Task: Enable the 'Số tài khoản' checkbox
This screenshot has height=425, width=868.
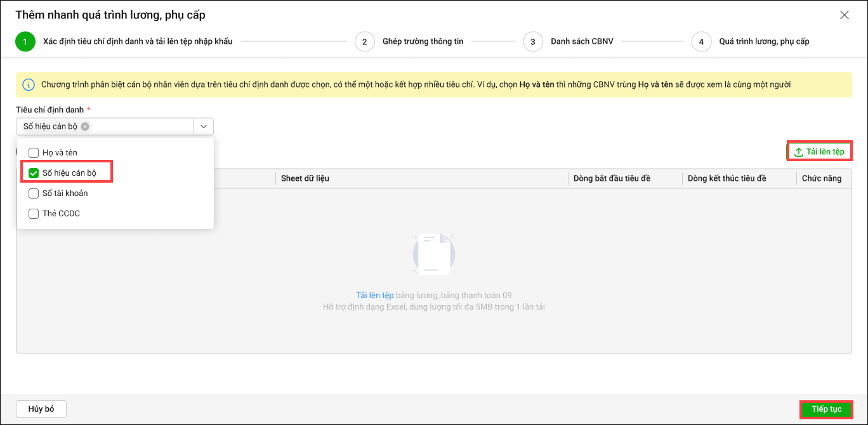Action: pyautogui.click(x=34, y=193)
